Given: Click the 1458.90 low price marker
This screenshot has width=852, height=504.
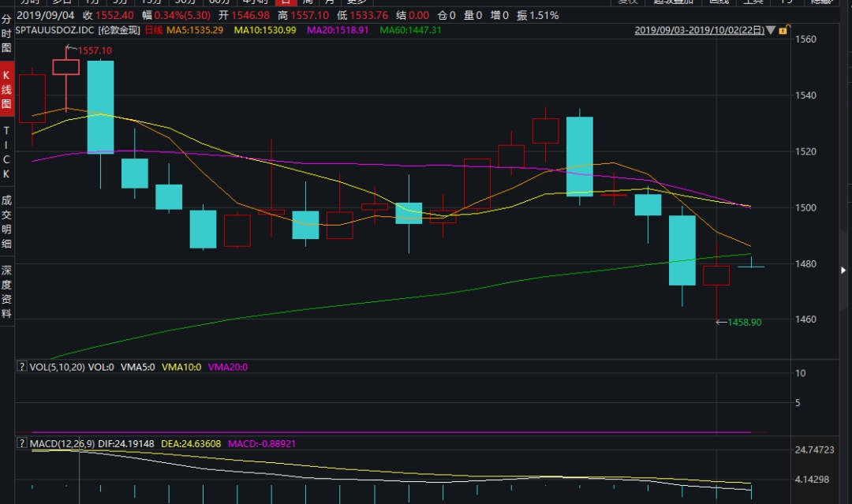Looking at the screenshot, I should 744,323.
